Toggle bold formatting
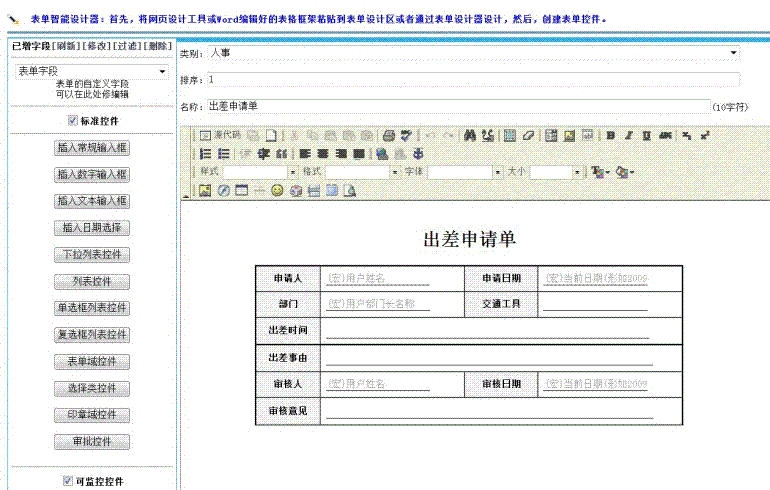Screen dimensions: 770x490 (x=610, y=135)
